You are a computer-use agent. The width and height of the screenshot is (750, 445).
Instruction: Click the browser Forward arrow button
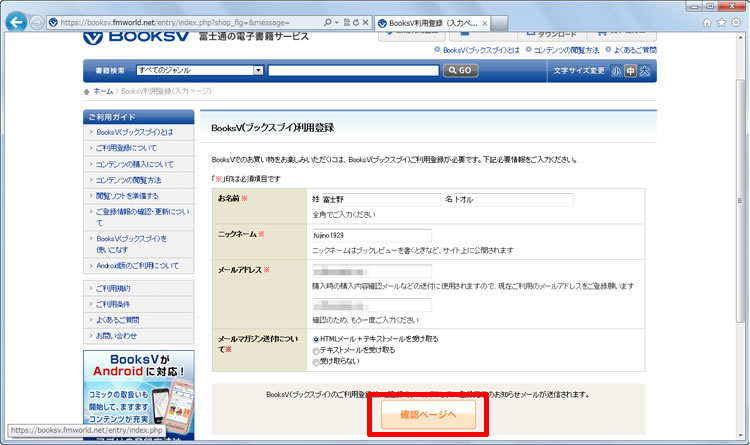[x=36, y=22]
